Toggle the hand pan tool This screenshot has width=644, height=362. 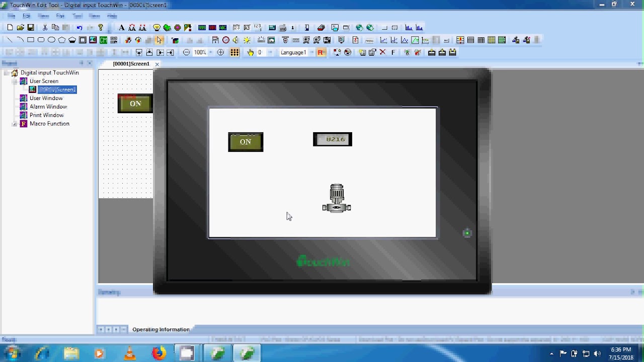tap(250, 52)
